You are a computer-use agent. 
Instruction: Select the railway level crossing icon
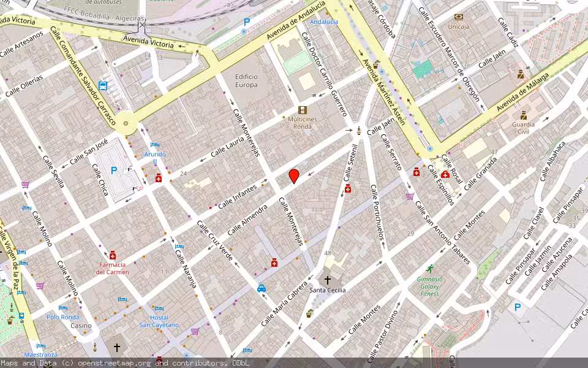point(141,26)
